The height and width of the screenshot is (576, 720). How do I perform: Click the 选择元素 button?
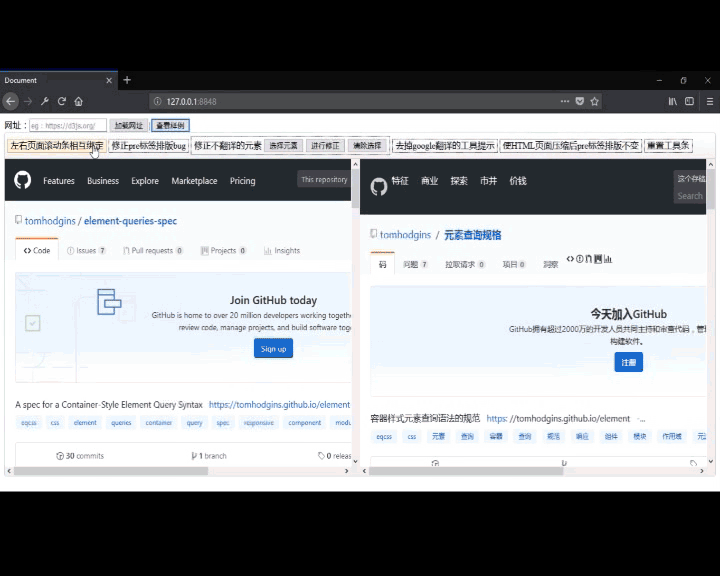click(283, 146)
